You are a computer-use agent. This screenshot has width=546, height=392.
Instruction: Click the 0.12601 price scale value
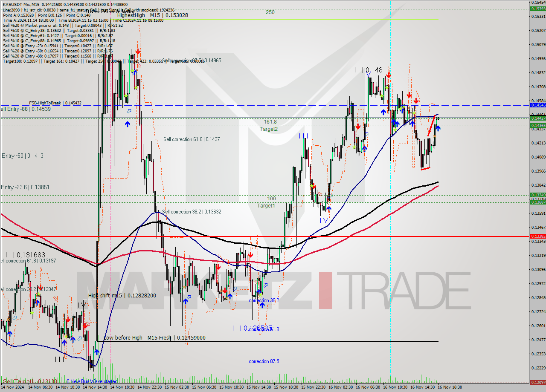(538, 326)
